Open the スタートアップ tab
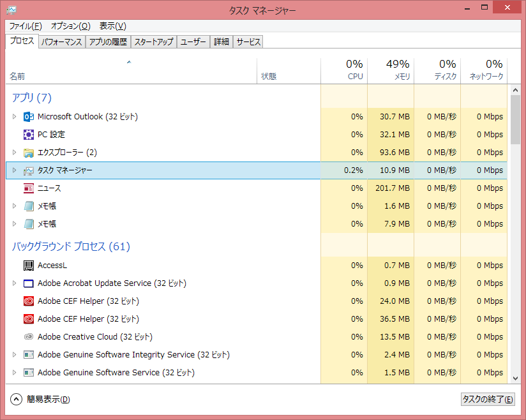Image resolution: width=526 pixels, height=420 pixels. point(153,42)
